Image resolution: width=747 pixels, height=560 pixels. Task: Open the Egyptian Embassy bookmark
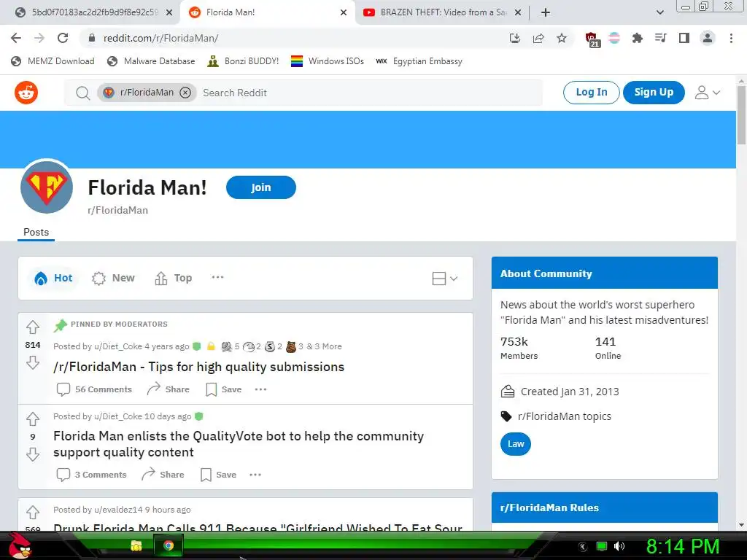419,61
